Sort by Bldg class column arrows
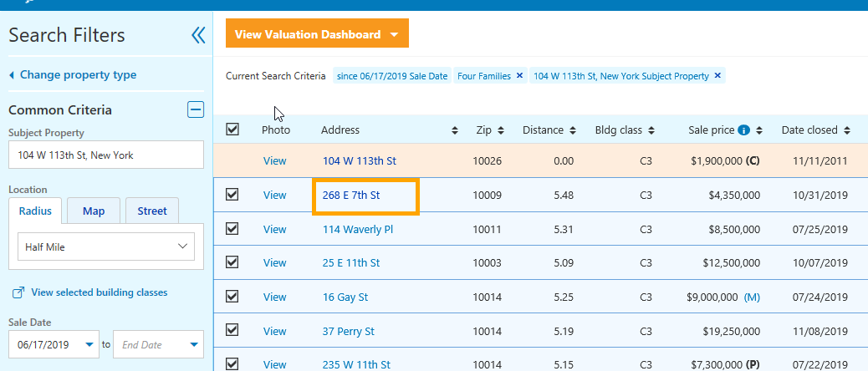Image resolution: width=868 pixels, height=371 pixels. point(651,130)
